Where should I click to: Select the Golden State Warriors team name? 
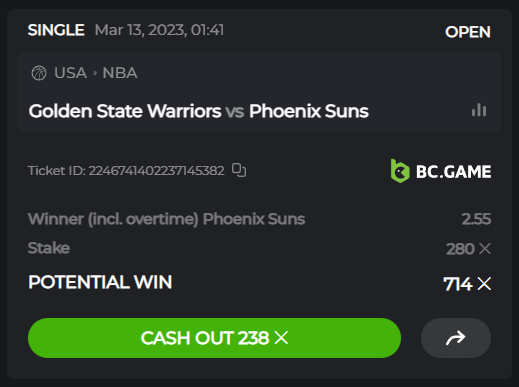pos(125,111)
